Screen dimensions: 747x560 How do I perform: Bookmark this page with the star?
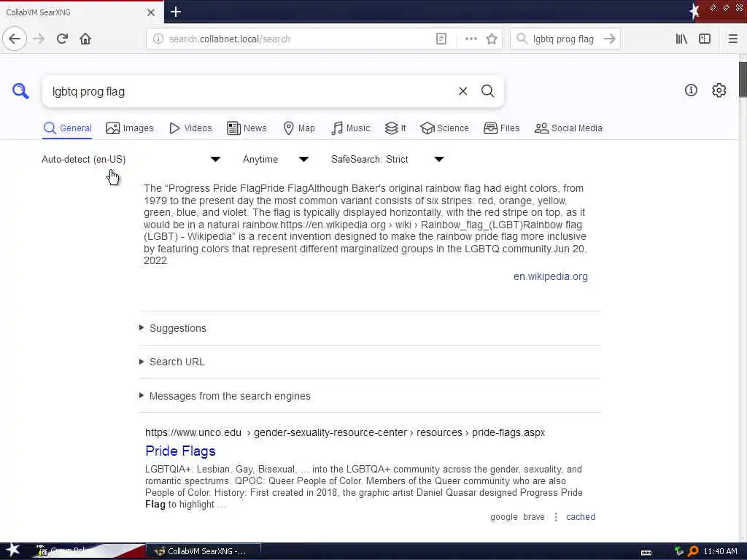point(492,39)
